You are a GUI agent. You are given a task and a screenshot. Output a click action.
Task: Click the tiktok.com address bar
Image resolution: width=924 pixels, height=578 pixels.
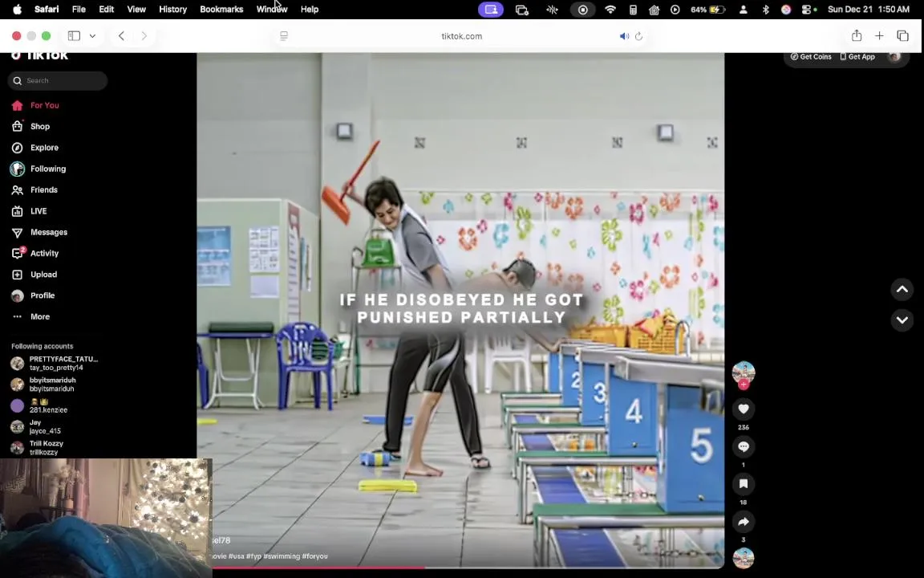click(x=461, y=36)
